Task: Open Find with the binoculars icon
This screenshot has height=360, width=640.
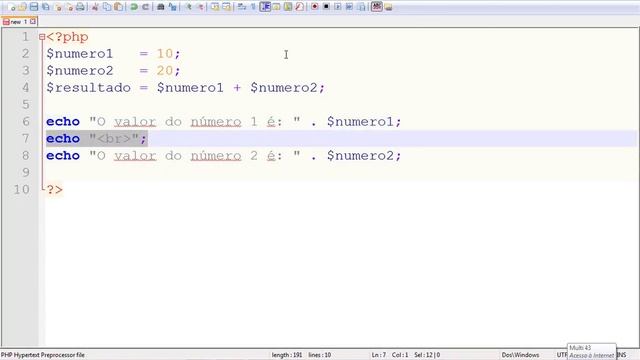Action: coord(160,7)
